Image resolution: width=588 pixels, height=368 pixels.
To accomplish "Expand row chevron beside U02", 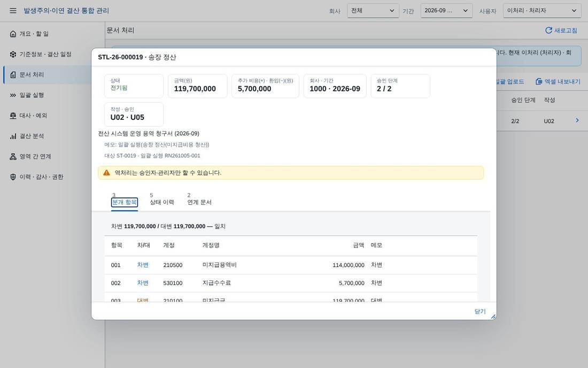I will click(577, 120).
